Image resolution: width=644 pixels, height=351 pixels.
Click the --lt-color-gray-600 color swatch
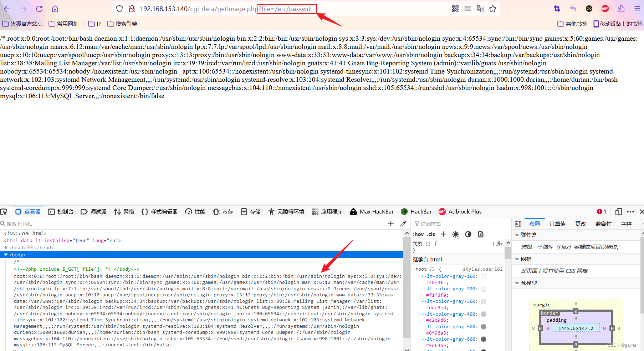click(484, 339)
